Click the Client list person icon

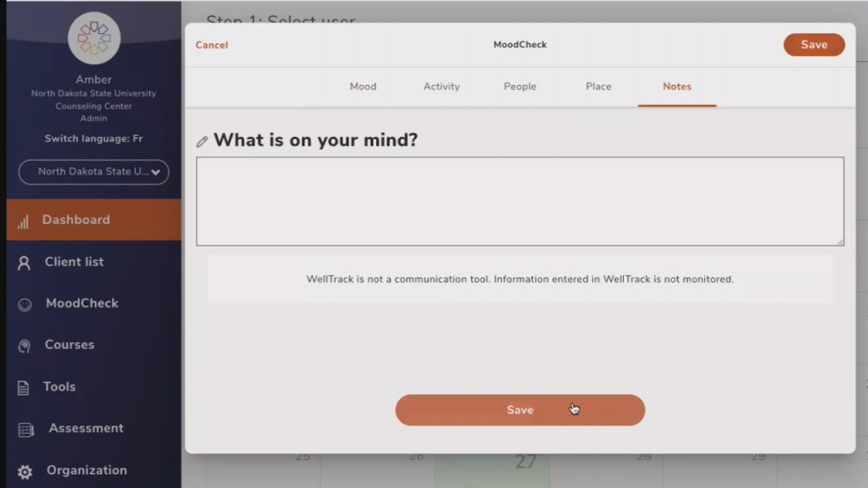24,263
